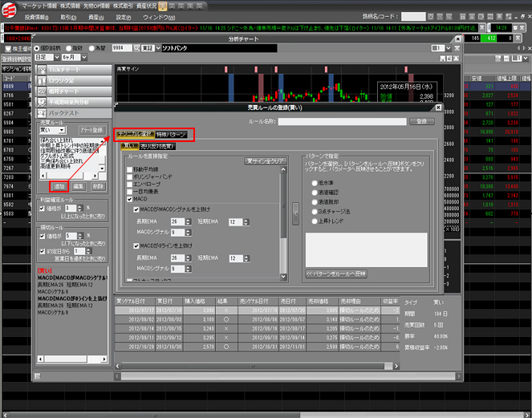Open the 相対チャート view
The height and width of the screenshot is (418, 532).
74,91
